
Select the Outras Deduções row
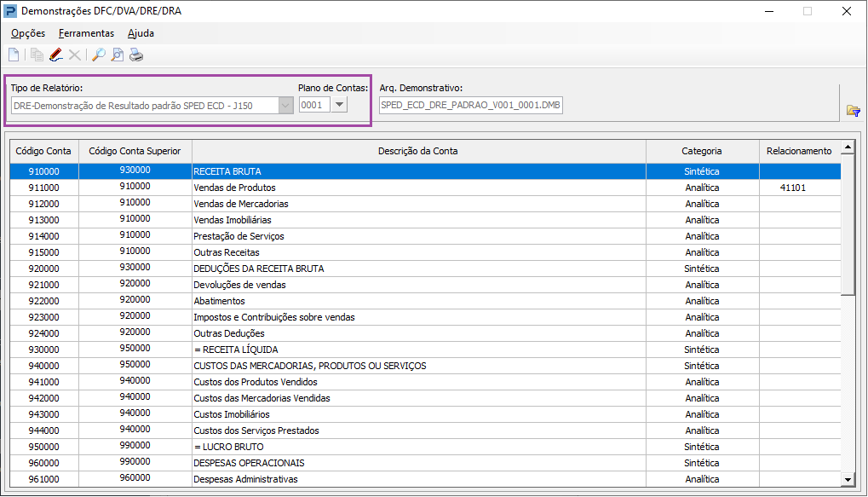pos(425,333)
